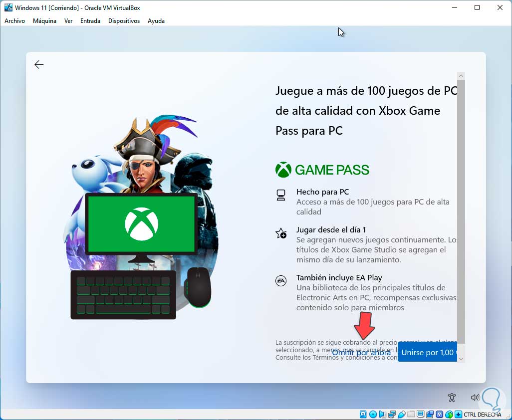The width and height of the screenshot is (512, 420).
Task: Click the star icon beside Jugar desde el día 1
Action: tap(281, 233)
